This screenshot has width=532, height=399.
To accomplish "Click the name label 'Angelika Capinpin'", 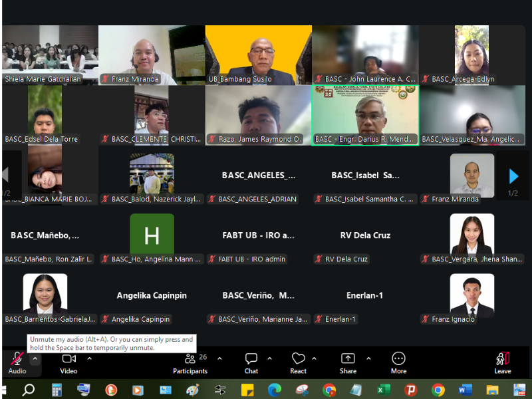I will (140, 319).
